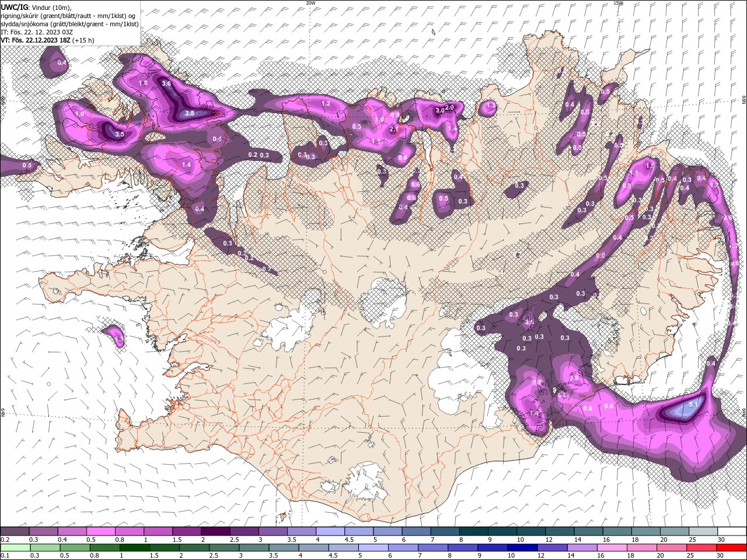Click the 2.1 precipitation value label
Image resolution: width=747 pixels, height=560 pixels.
(393, 129)
